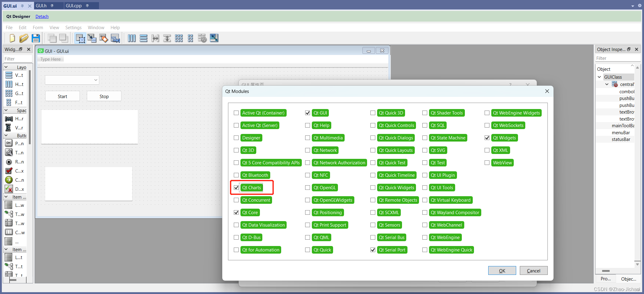Collapse the Buttons category in Widget Box
This screenshot has height=294, width=644.
(6, 135)
